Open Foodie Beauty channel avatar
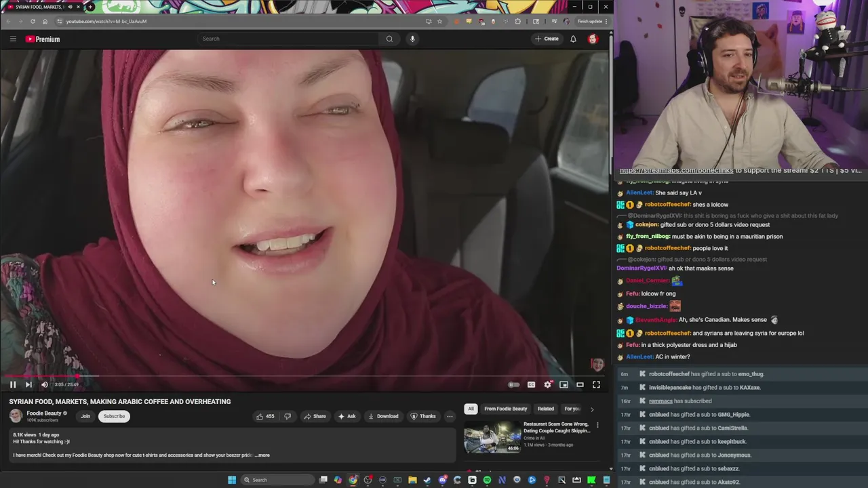Image resolution: width=868 pixels, height=488 pixels. [x=16, y=416]
